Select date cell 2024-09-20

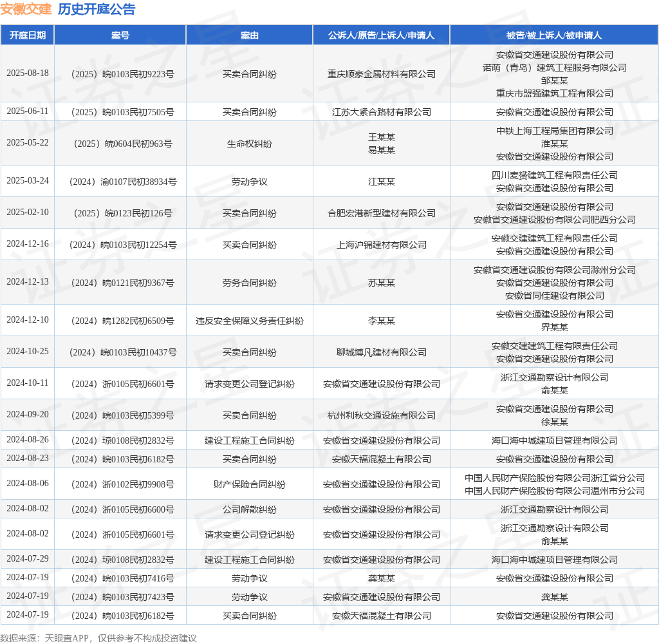point(28,414)
